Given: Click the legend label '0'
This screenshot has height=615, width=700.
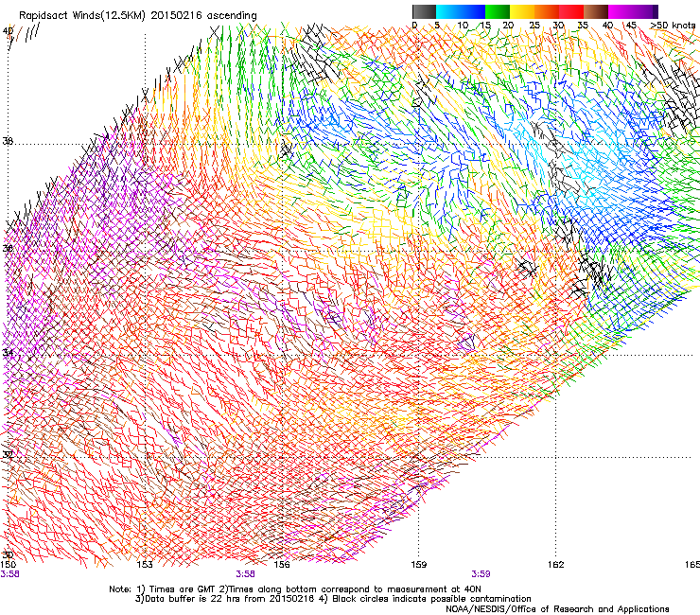Looking at the screenshot, I should 414,25.
